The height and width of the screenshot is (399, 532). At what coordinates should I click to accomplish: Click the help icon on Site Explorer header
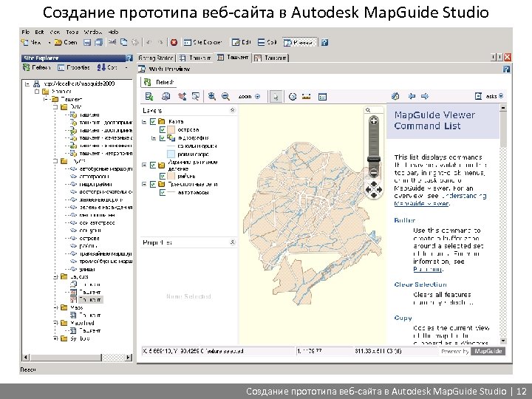[x=129, y=58]
